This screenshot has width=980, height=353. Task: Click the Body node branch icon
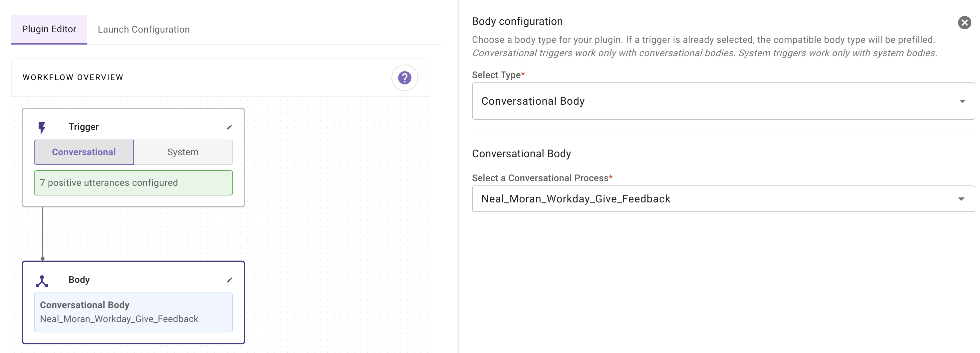(x=42, y=281)
